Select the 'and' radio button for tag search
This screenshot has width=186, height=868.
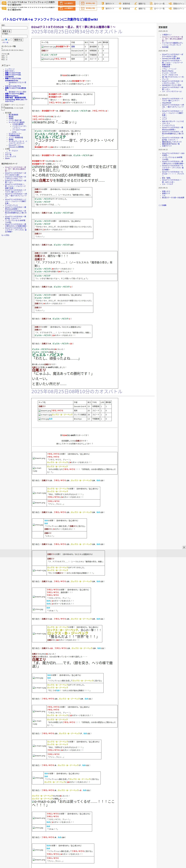(x=6, y=39)
